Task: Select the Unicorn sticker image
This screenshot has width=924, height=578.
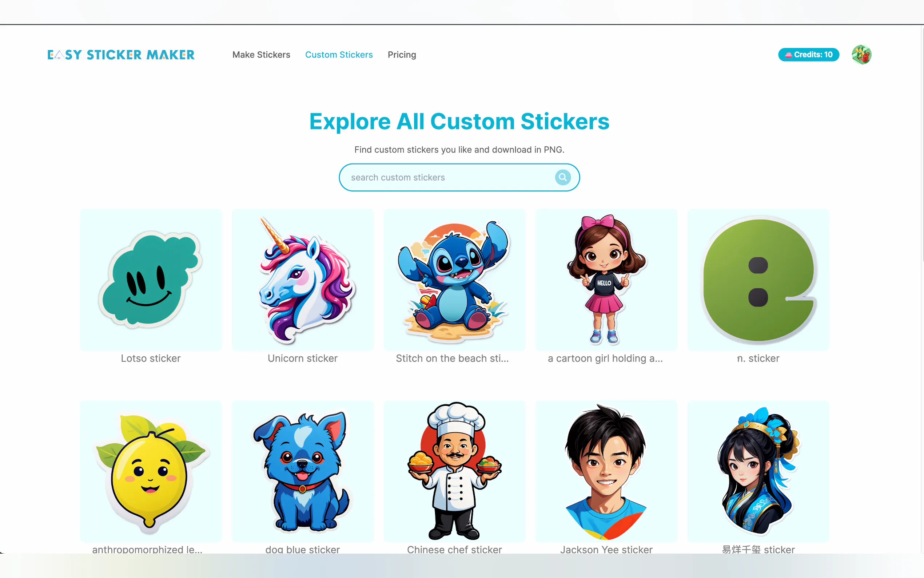Action: coord(303,280)
